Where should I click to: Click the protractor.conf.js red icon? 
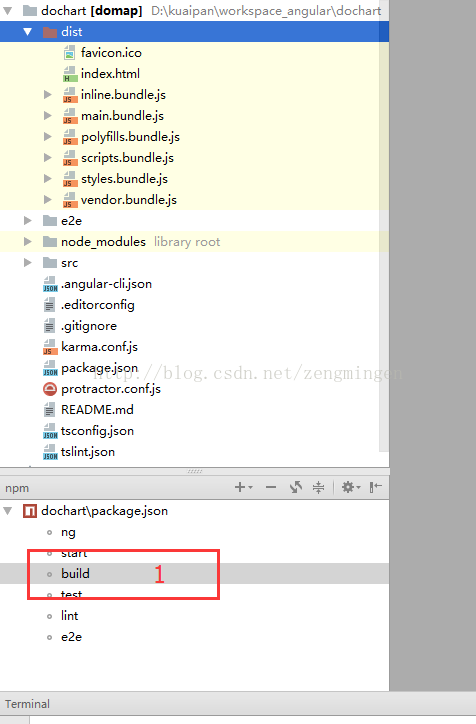(49, 389)
